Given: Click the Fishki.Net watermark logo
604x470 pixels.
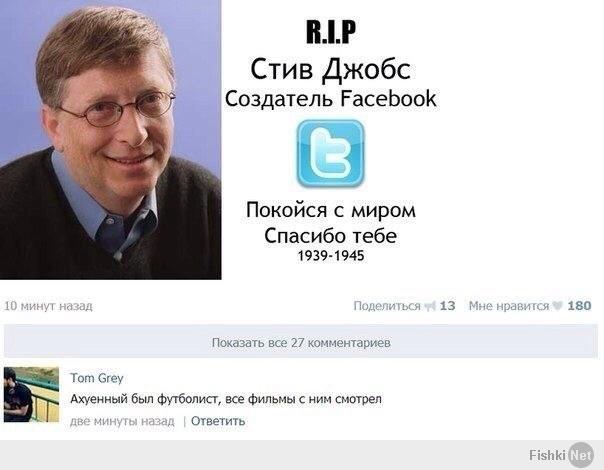Looking at the screenshot, I should click(x=561, y=455).
